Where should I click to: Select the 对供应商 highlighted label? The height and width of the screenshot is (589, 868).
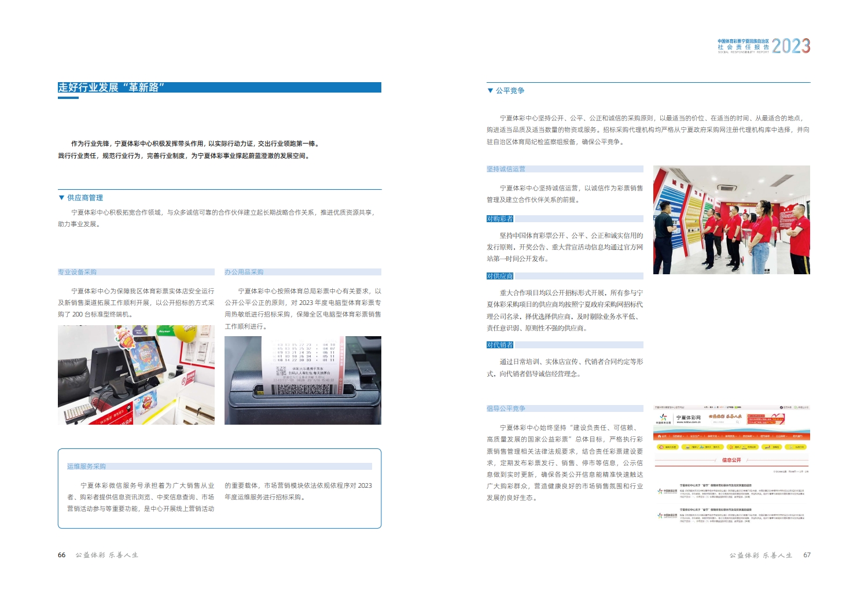(500, 276)
